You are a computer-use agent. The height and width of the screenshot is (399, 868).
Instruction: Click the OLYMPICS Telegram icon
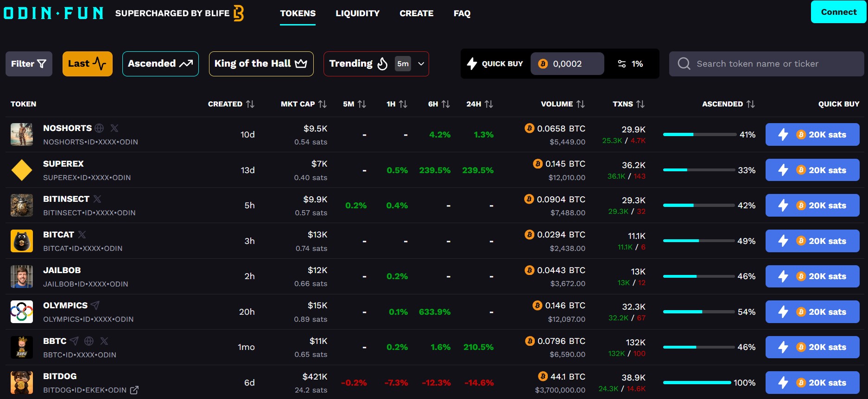(x=95, y=305)
